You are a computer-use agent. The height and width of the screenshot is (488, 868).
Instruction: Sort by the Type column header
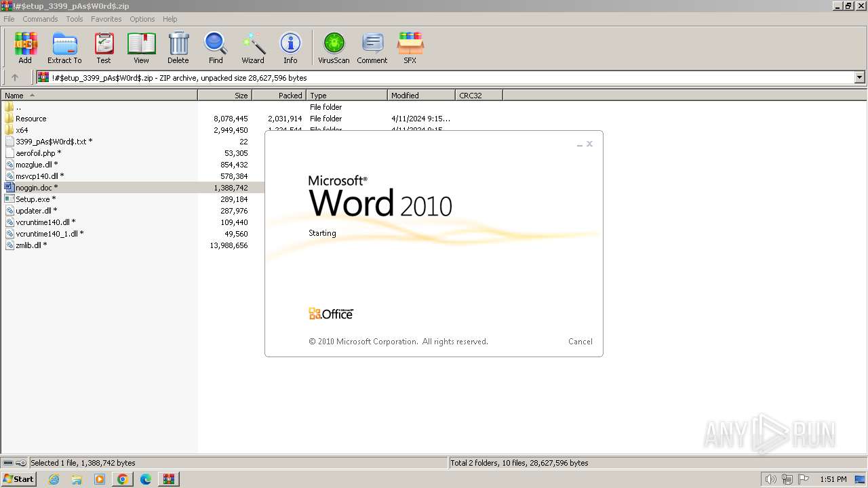point(347,96)
